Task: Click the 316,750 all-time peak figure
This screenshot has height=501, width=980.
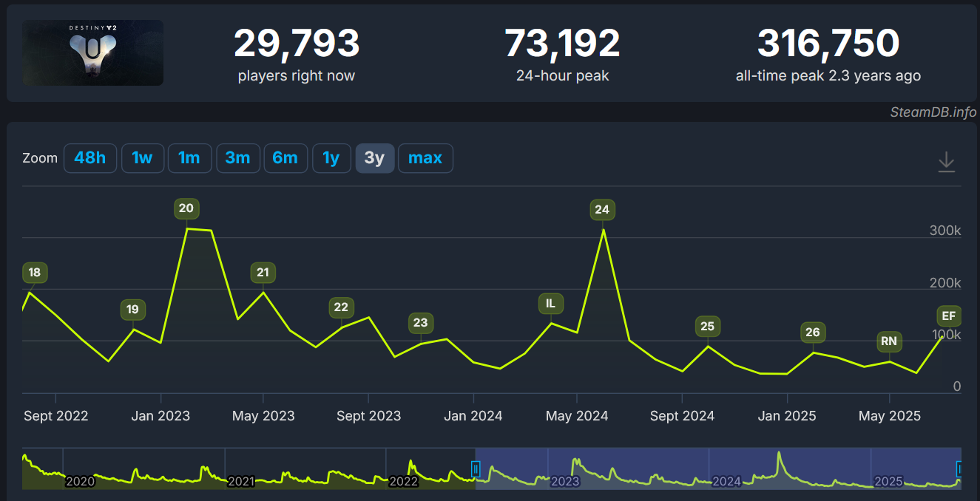Action: coord(828,44)
